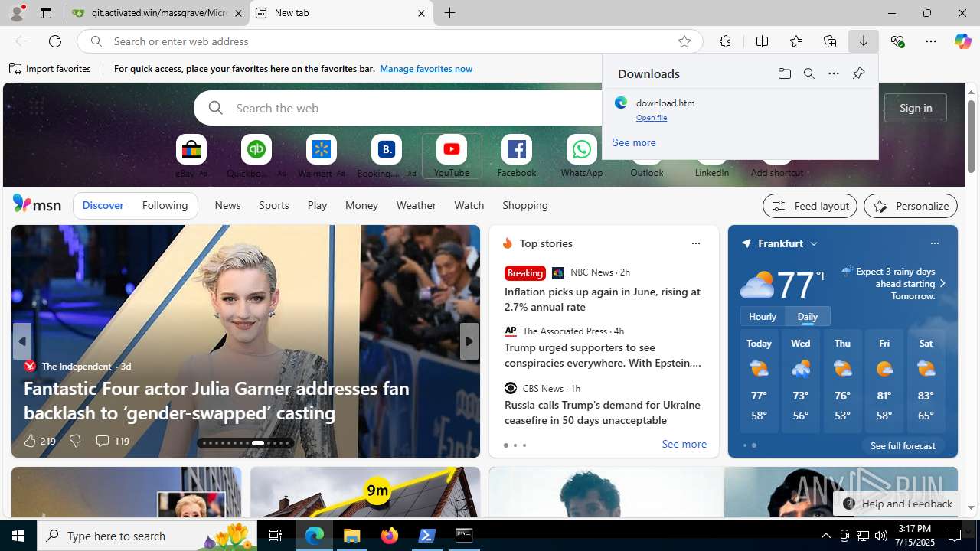Open Top stories more options ellipsis
Image resolution: width=980 pixels, height=551 pixels.
695,243
